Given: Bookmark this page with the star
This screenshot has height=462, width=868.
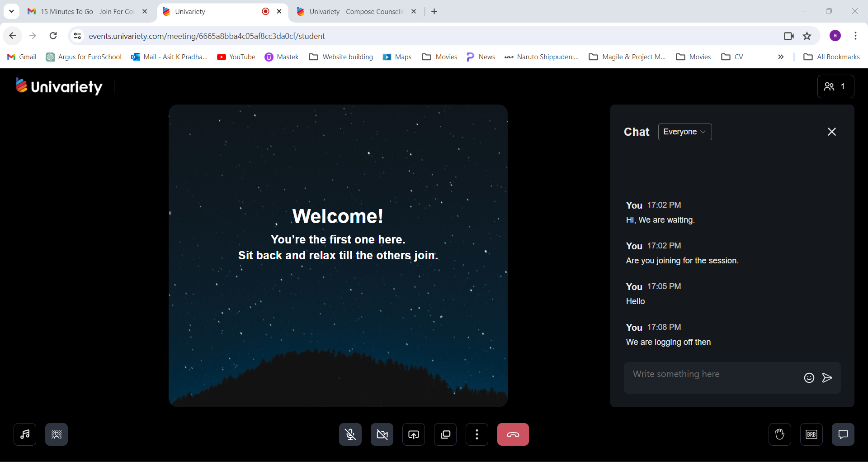Looking at the screenshot, I should tap(807, 36).
